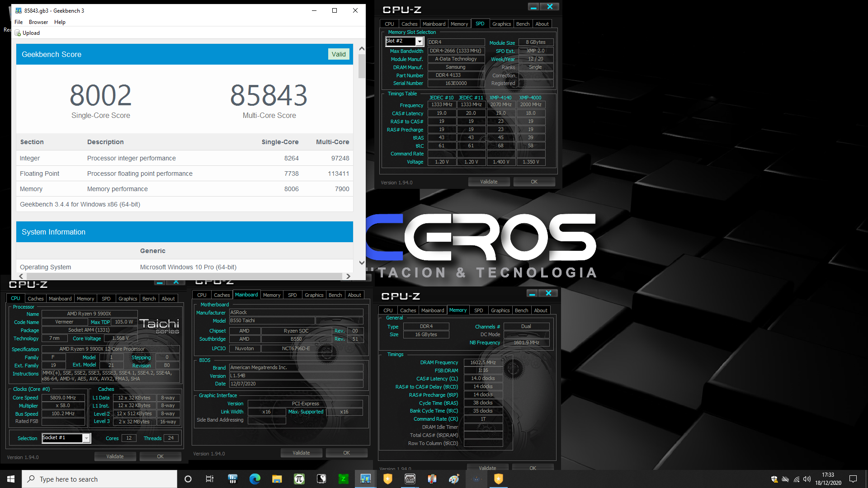
Task: Open the Socket #1 selection dropdown
Action: click(86, 438)
